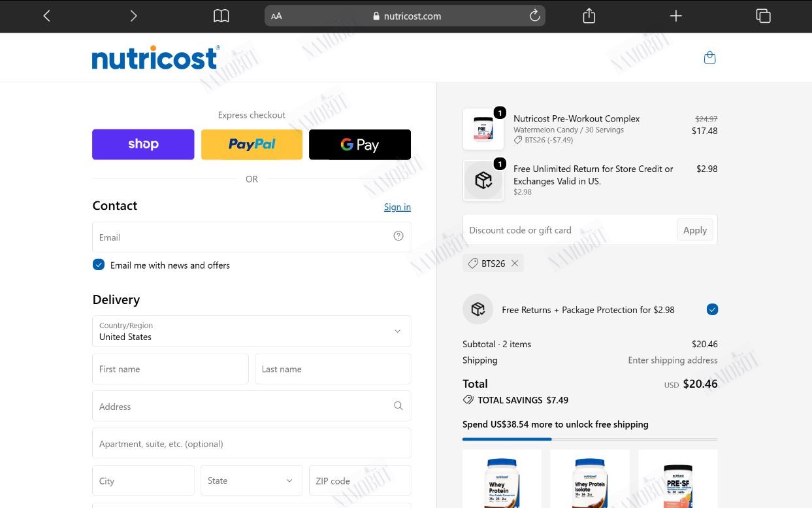The height and width of the screenshot is (508, 812).
Task: Click the Pre-Workout Complex product thumbnail
Action: 483,129
